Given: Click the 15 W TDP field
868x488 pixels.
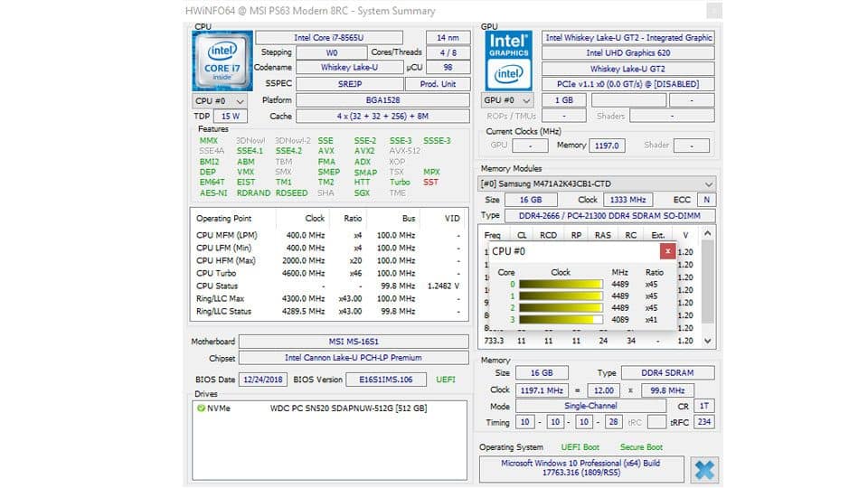Looking at the screenshot, I should tap(231, 117).
